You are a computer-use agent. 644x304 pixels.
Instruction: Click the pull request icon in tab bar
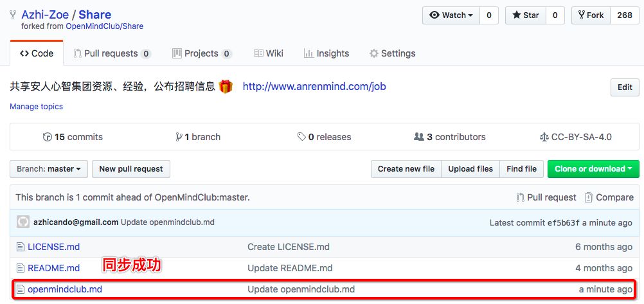77,53
